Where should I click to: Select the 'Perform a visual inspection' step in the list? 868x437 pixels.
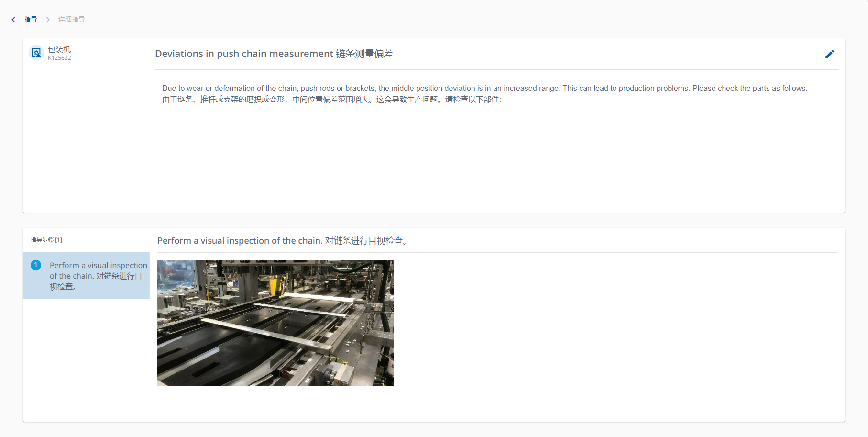[96, 276]
